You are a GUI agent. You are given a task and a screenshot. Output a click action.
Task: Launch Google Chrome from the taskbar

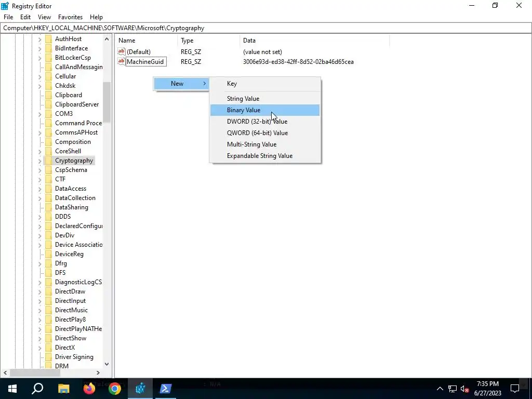(x=115, y=389)
